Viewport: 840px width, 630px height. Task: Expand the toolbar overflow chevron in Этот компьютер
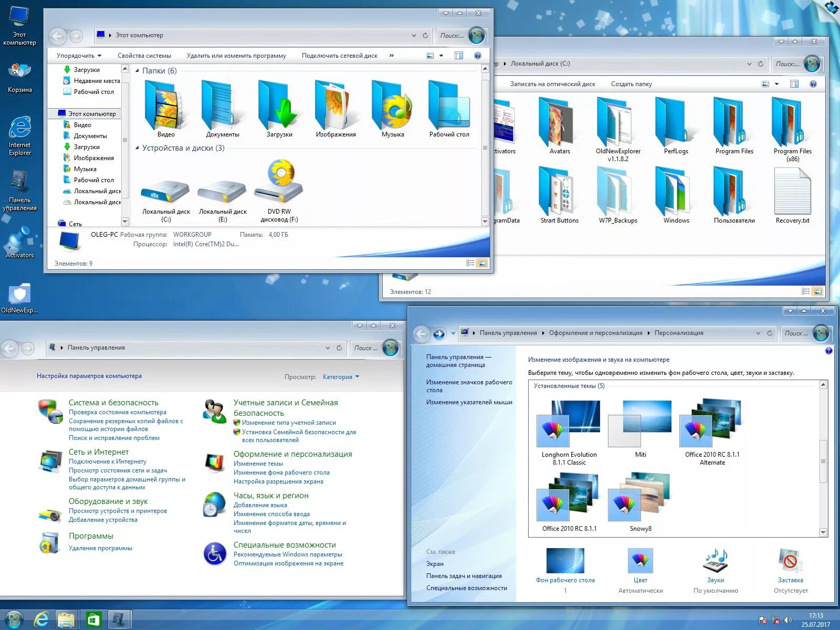[x=392, y=55]
